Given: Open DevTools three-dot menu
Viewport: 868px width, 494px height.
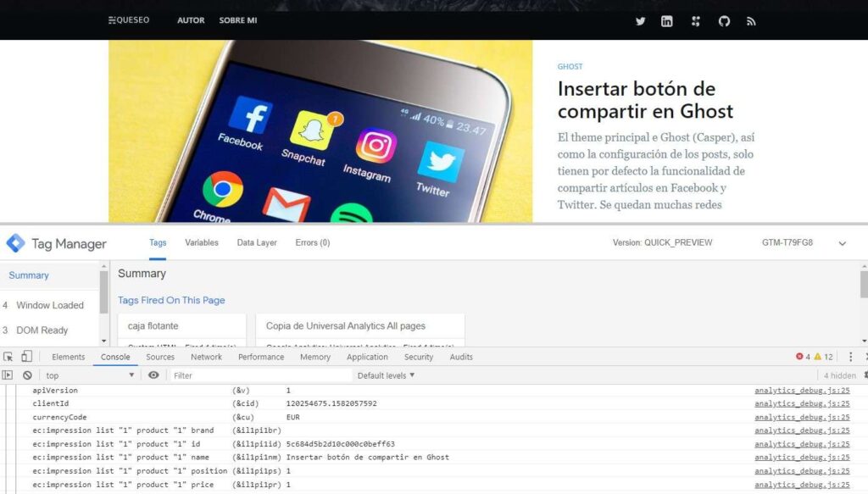Looking at the screenshot, I should pos(851,357).
